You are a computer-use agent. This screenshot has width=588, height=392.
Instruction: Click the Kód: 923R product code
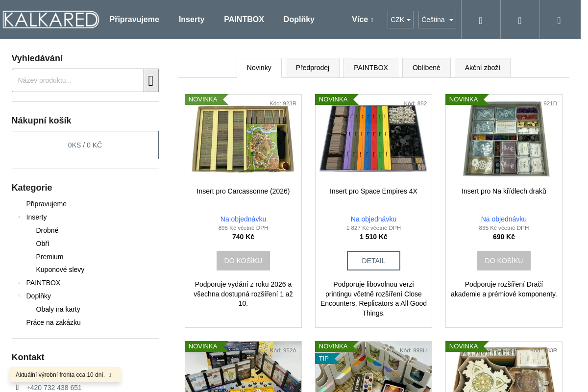click(283, 103)
